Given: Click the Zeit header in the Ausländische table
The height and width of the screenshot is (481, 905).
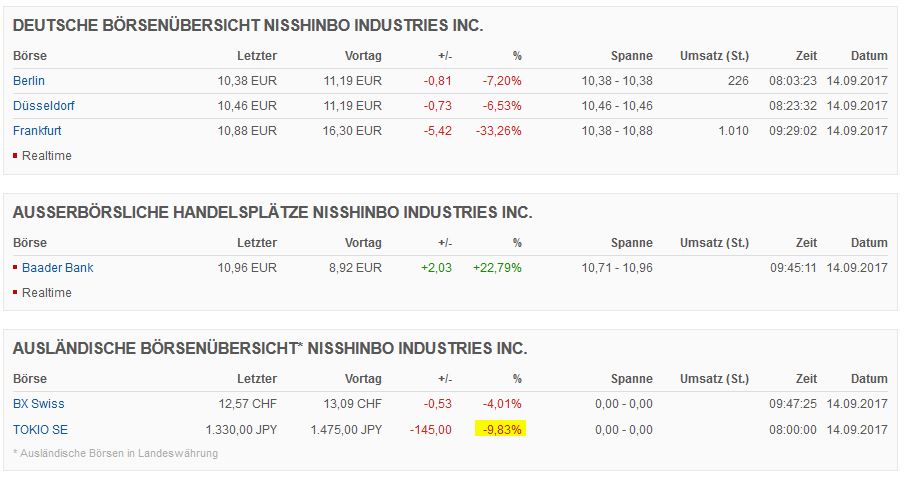Looking at the screenshot, I should point(805,380).
